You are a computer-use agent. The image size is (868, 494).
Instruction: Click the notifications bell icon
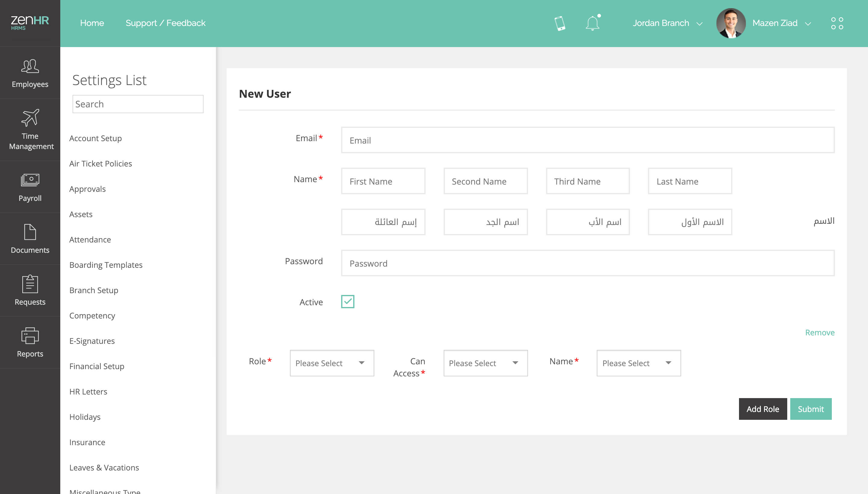592,24
